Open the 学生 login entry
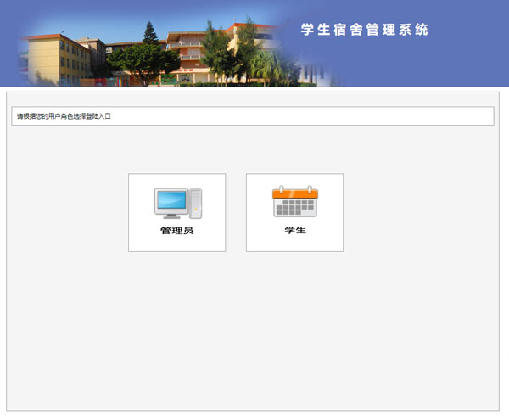Image resolution: width=509 pixels, height=420 pixels. (x=294, y=212)
